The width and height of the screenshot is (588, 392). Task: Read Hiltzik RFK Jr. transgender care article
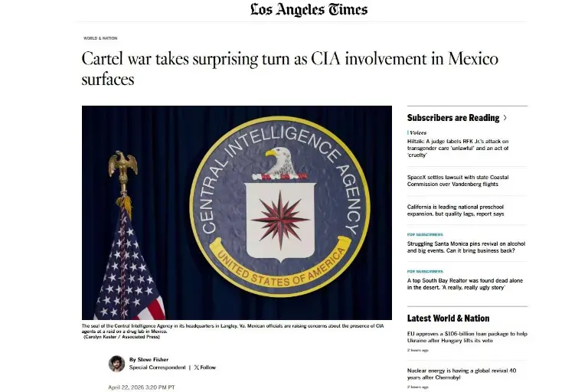click(x=458, y=149)
